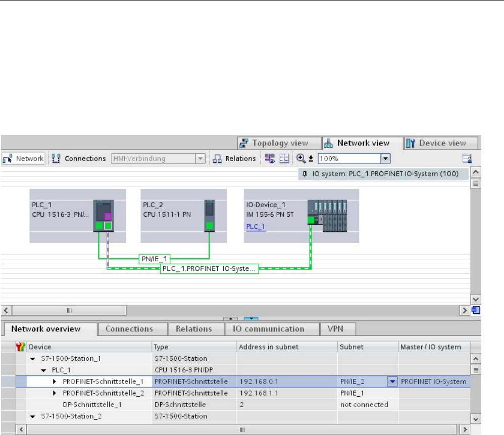The height and width of the screenshot is (435, 504).
Task: Click the Relations toolbar button
Action: pos(234,159)
